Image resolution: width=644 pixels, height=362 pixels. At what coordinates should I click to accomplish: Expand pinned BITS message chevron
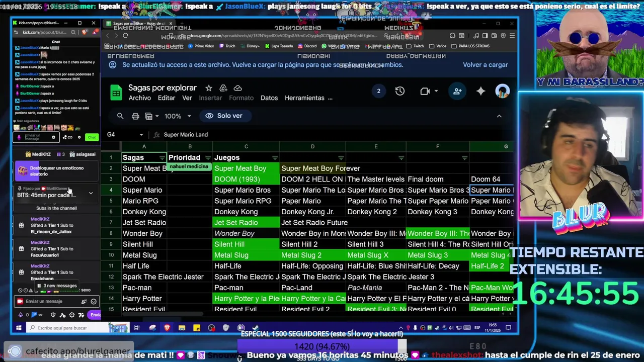[x=91, y=193]
